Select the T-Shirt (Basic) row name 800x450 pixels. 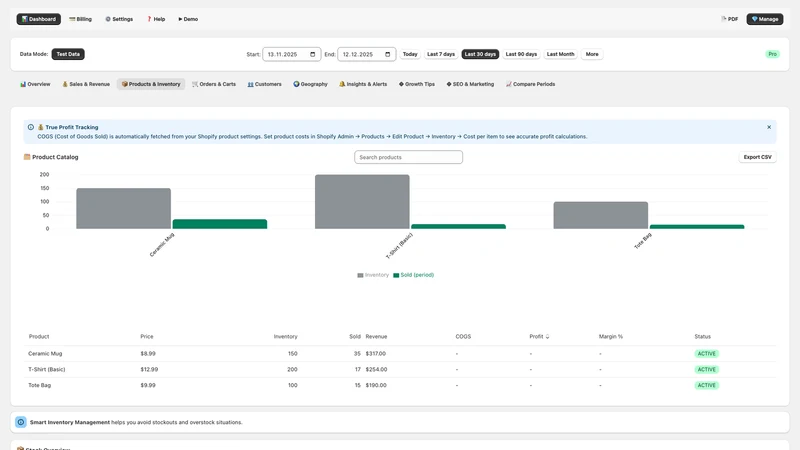pyautogui.click(x=46, y=369)
